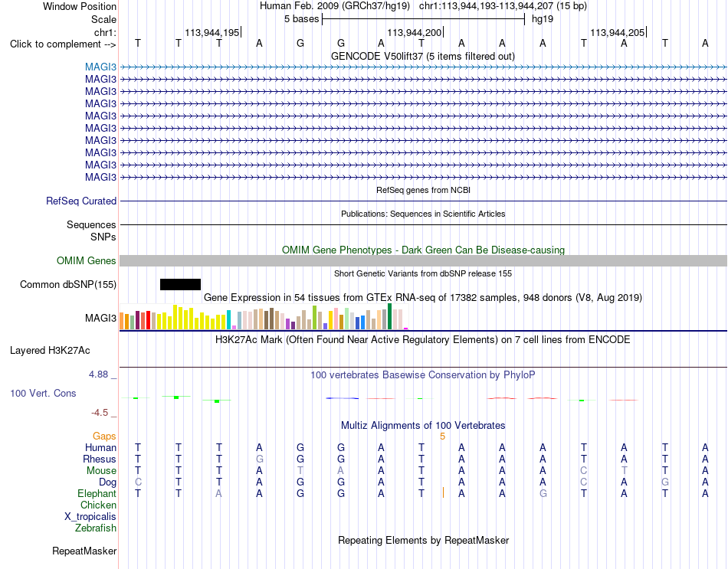The image size is (728, 569).
Task: Click the orange insertion mark in Elephant row
Action: click(x=444, y=493)
